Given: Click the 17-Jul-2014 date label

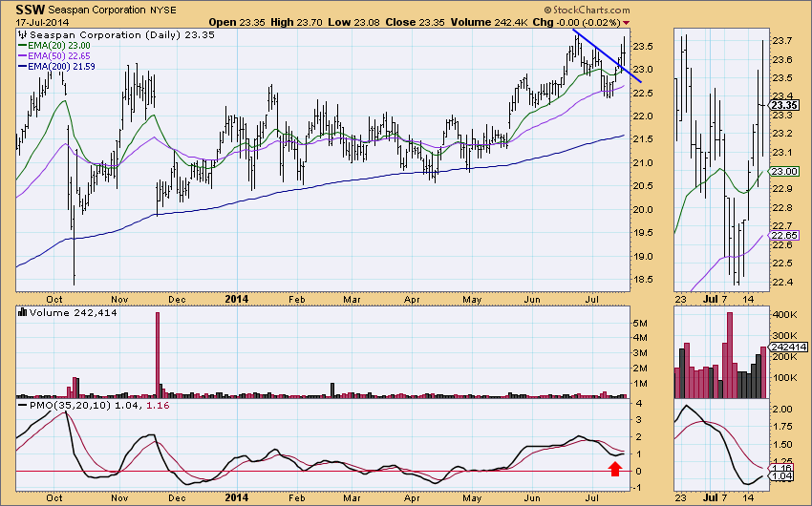Looking at the screenshot, I should 42,23.
